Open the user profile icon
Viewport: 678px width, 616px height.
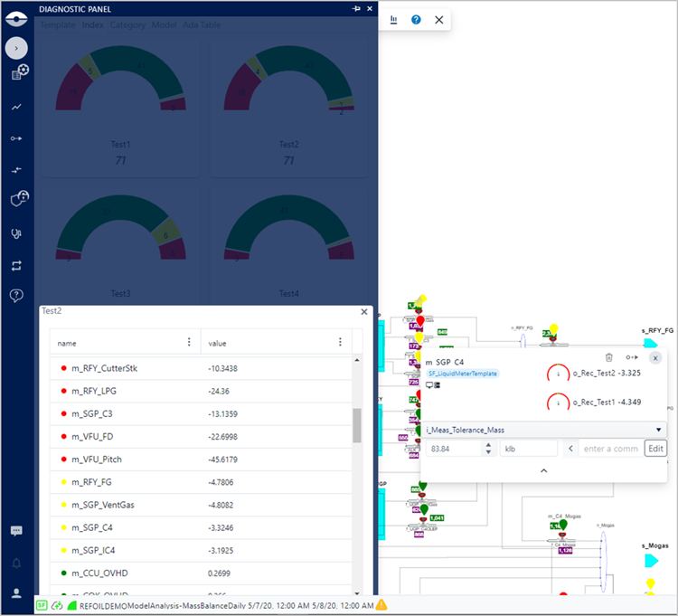click(x=16, y=593)
